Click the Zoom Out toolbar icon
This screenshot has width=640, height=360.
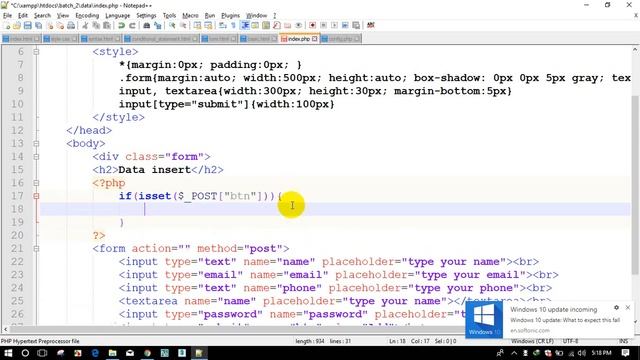(x=183, y=25)
